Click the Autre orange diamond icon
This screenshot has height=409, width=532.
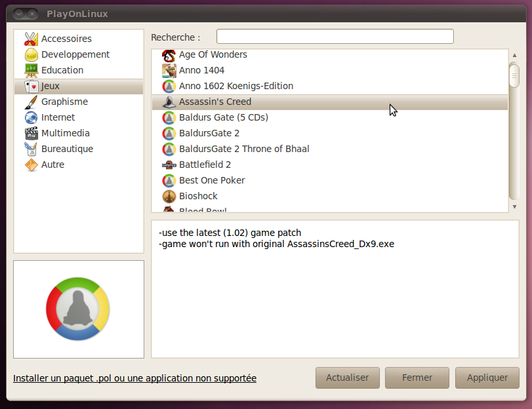pos(31,165)
